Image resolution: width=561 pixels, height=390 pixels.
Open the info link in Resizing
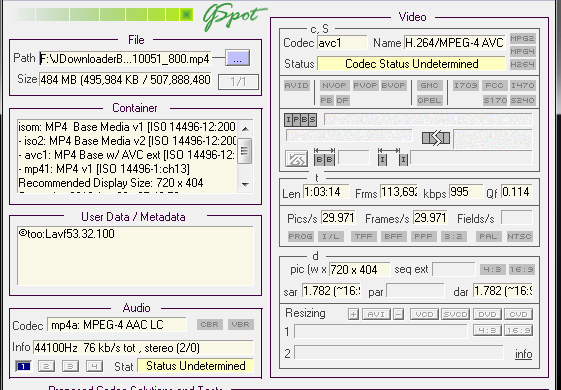click(523, 354)
